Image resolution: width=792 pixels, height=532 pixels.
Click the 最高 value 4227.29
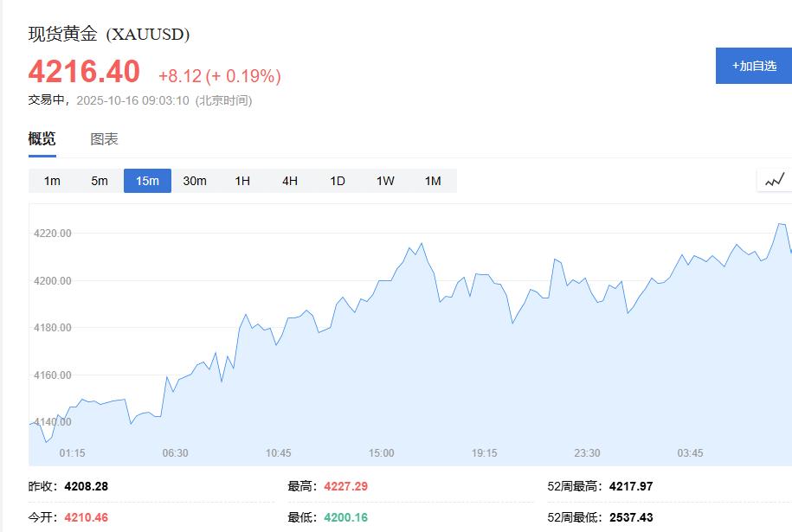pyautogui.click(x=345, y=486)
